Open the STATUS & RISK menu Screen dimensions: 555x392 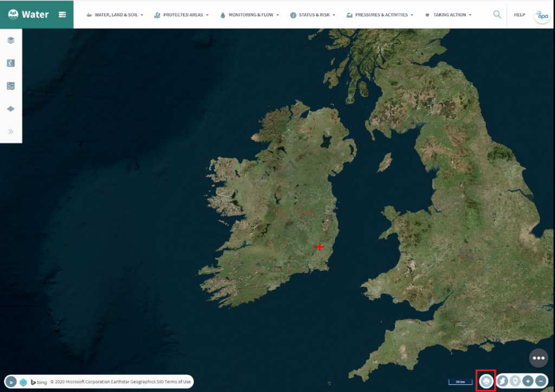(313, 15)
